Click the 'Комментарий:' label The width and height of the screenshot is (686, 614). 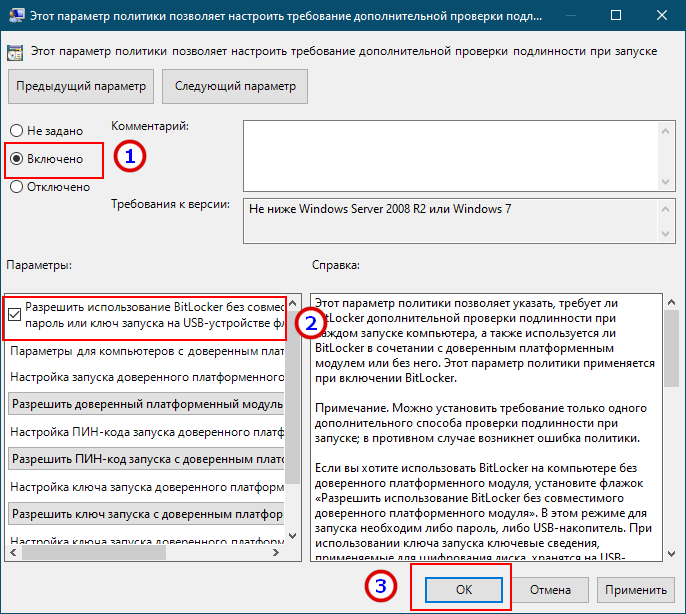[x=150, y=126]
